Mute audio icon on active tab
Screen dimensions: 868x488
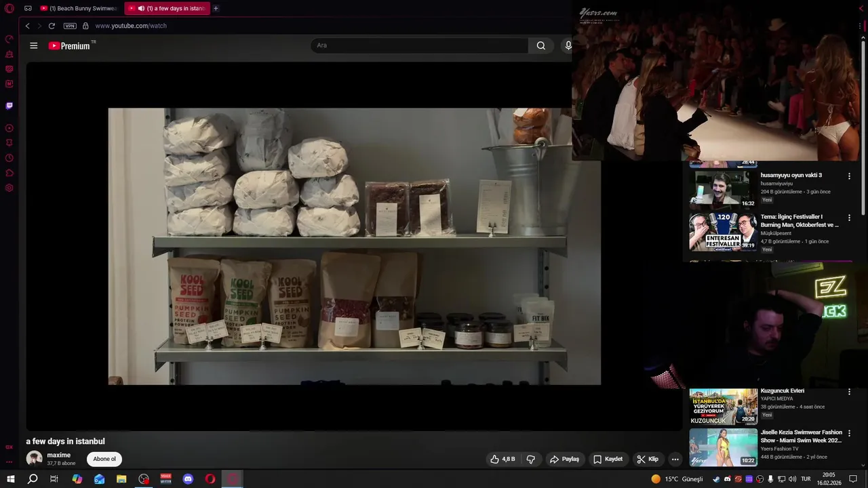141,9
